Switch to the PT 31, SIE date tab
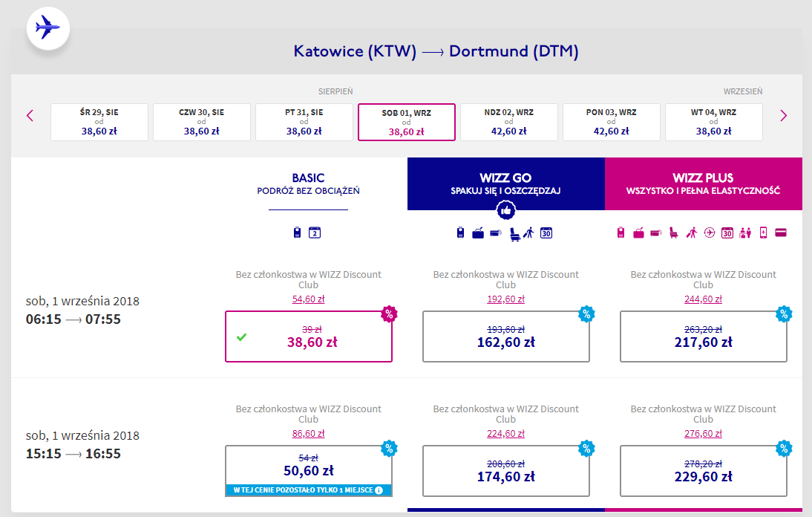 click(304, 122)
